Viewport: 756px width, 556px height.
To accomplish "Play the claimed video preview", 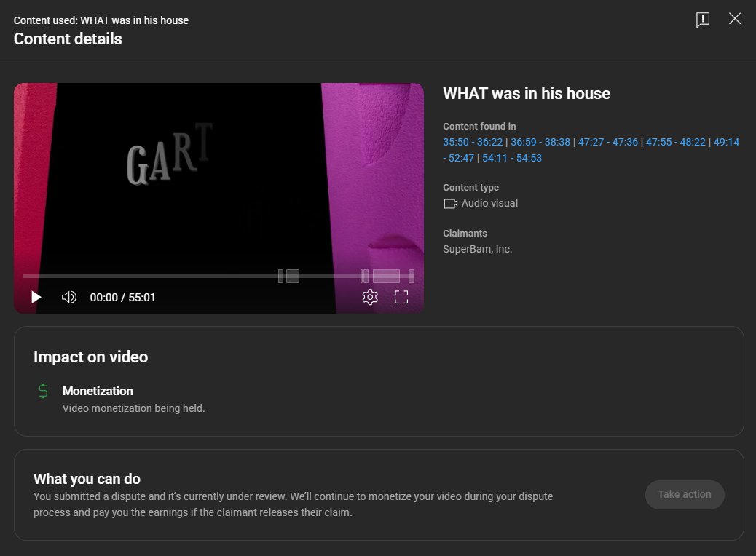I will [36, 297].
